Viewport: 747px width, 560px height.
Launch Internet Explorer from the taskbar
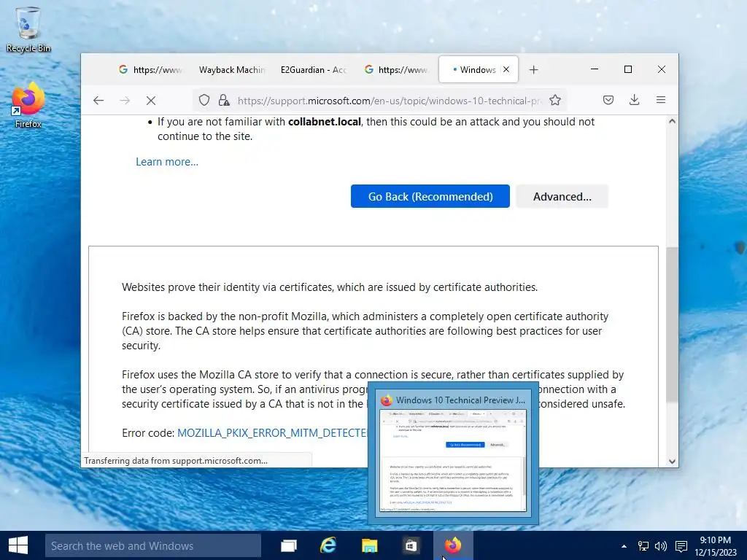(328, 545)
